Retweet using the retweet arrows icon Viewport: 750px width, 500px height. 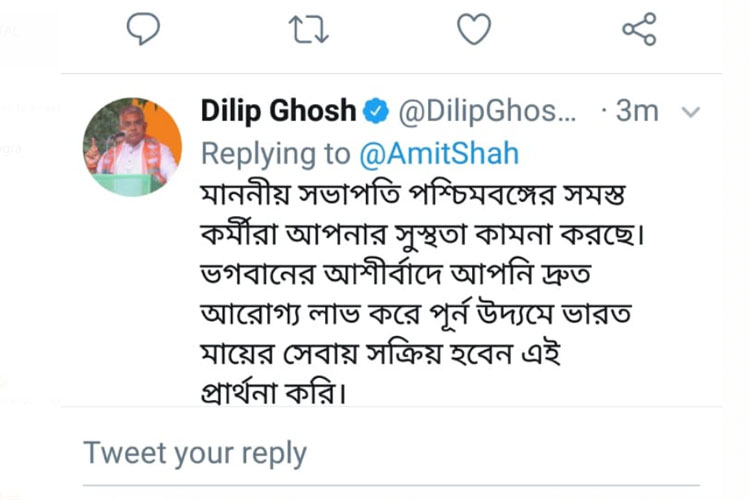[x=308, y=30]
